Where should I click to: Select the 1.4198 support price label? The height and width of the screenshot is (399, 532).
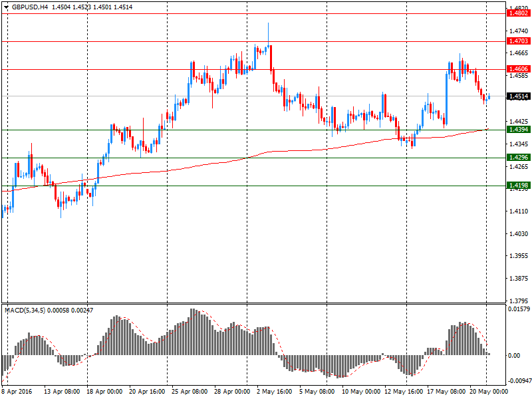519,186
